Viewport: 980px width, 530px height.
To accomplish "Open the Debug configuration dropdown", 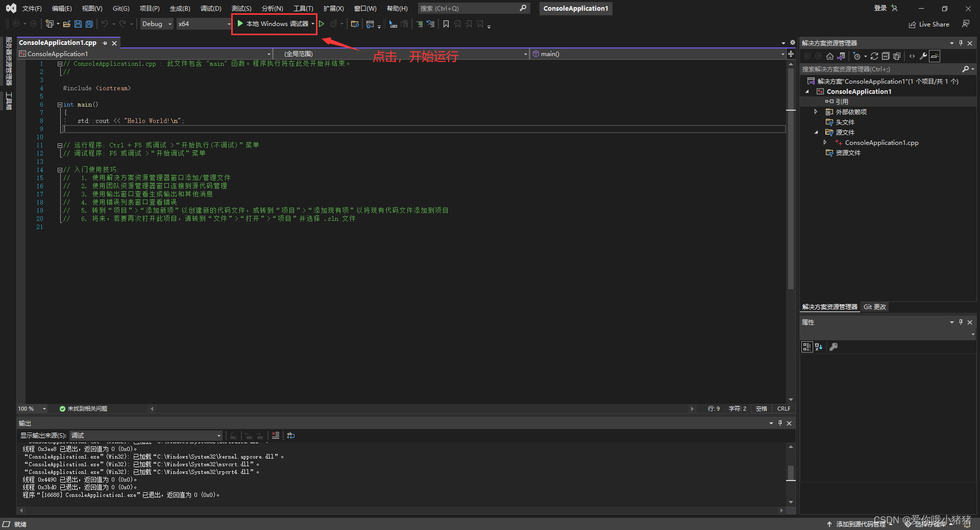I will point(156,24).
